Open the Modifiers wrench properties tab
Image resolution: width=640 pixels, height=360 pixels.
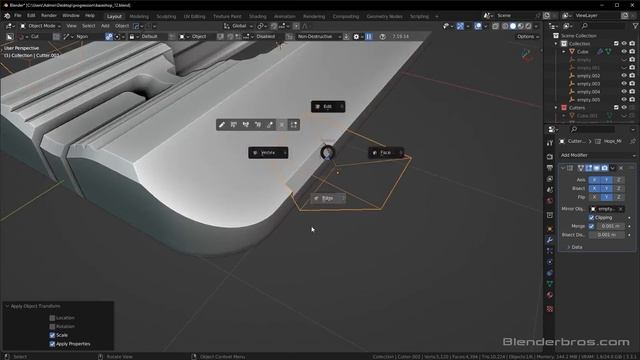[x=550, y=240]
